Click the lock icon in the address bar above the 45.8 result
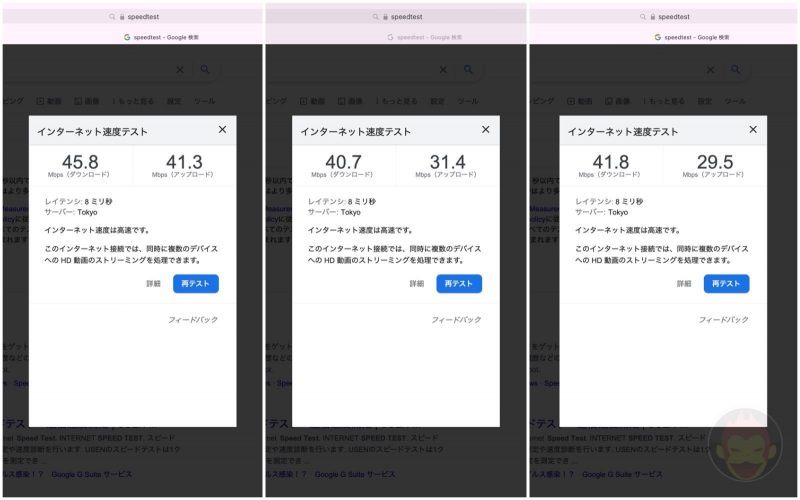Image resolution: width=800 pixels, height=500 pixels. [122, 17]
